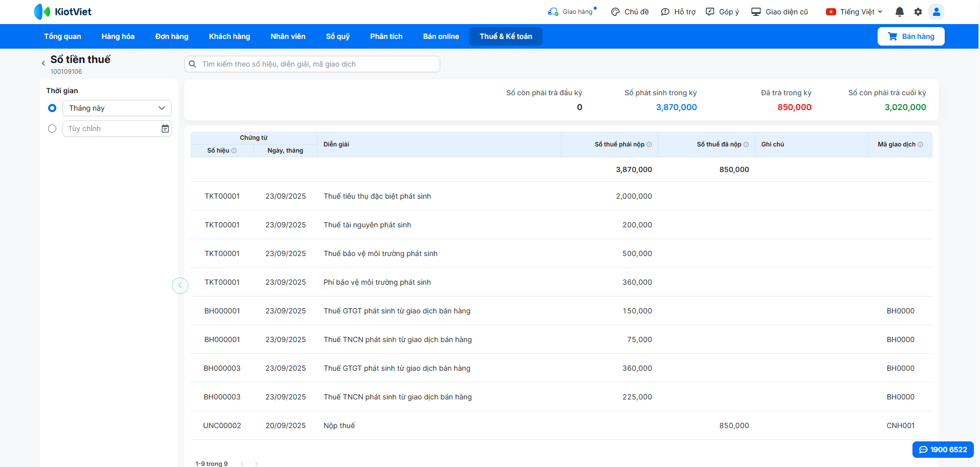Click the 3,020,000 closing balance value
980x467 pixels.
tap(905, 107)
